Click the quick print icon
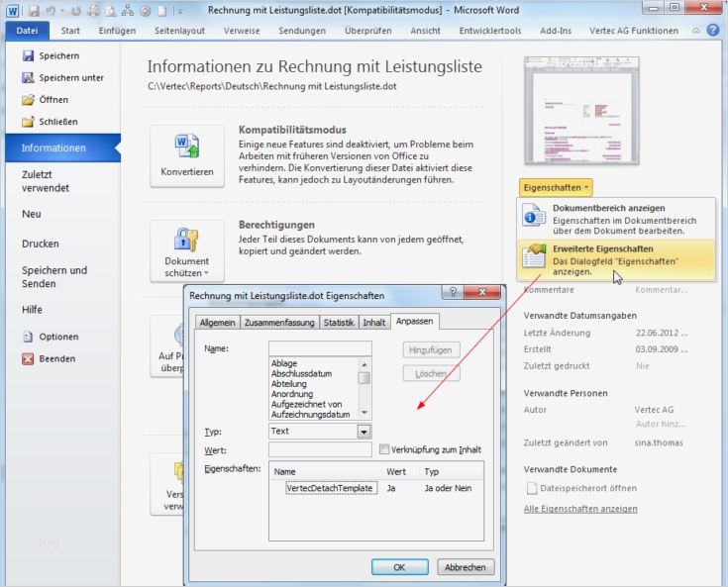The image size is (728, 587). 94,11
